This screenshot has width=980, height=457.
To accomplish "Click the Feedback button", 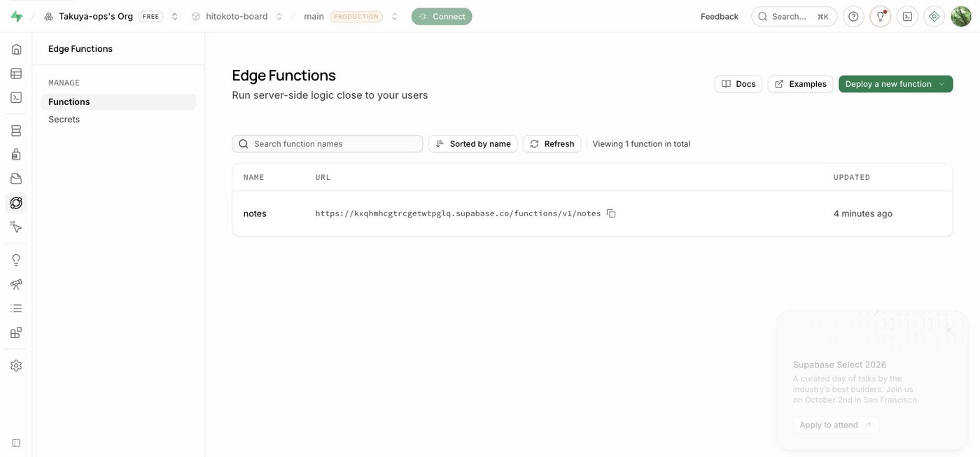I will coord(720,16).
